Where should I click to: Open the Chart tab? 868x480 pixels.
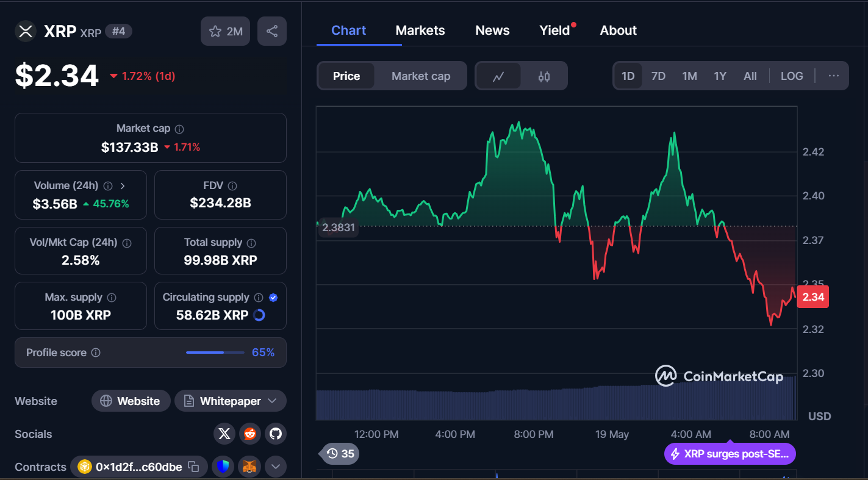pos(349,30)
